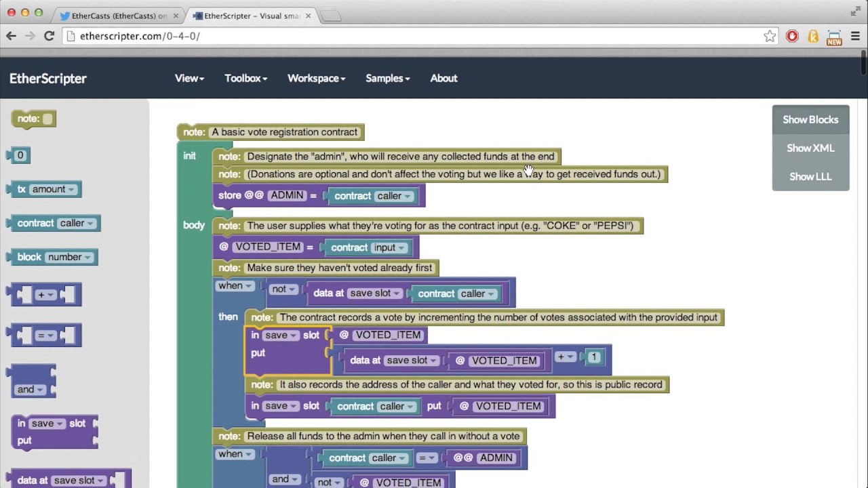Screen dimensions: 868x488
Task: Click the red Adblock extension icon
Action: [792, 36]
